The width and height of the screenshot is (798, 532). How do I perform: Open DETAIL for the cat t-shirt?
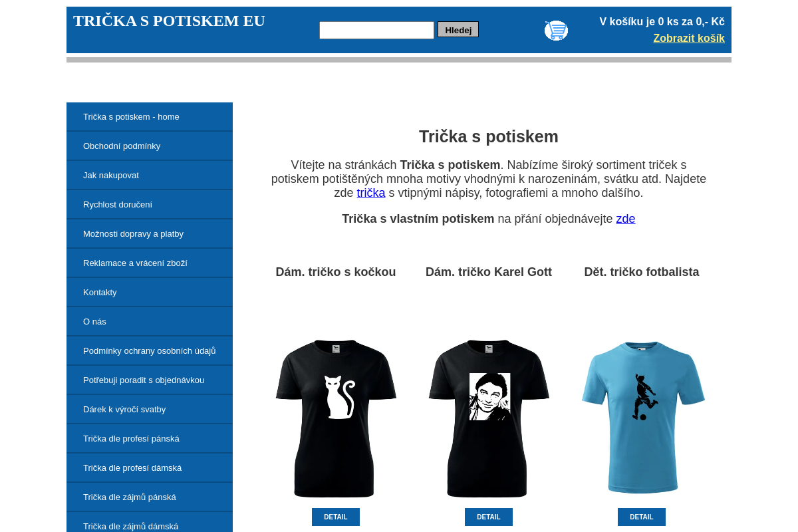point(336,517)
